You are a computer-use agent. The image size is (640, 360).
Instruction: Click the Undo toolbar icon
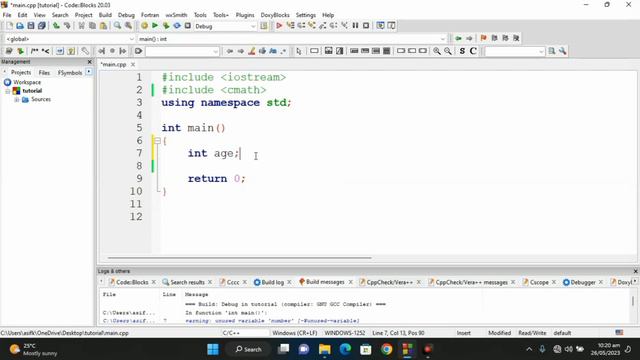(x=56, y=26)
